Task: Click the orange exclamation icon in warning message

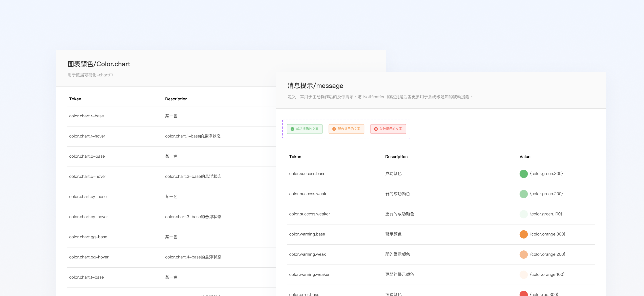Action: [x=334, y=129]
